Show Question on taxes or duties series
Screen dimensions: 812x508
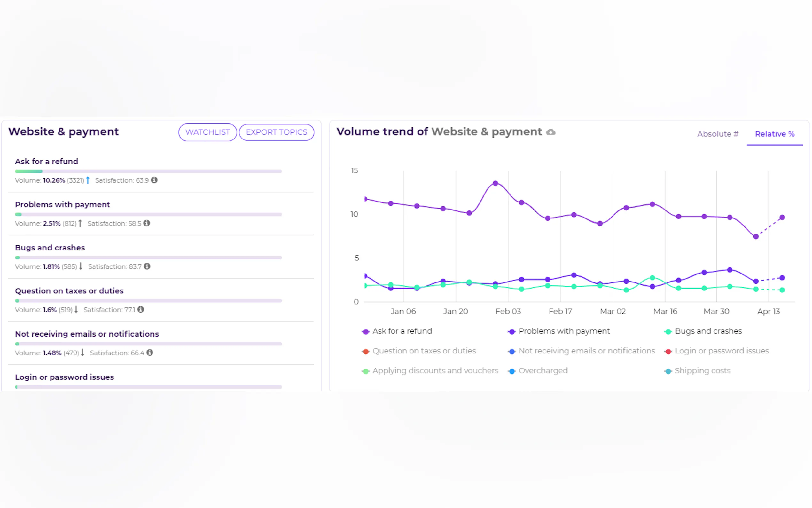[x=424, y=351]
